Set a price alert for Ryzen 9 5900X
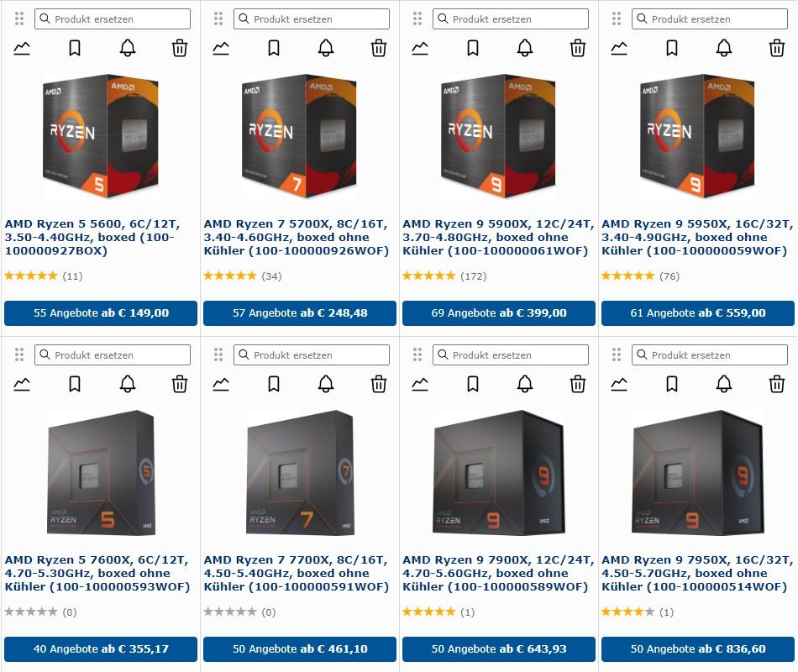The width and height of the screenshot is (798, 672). tap(526, 48)
